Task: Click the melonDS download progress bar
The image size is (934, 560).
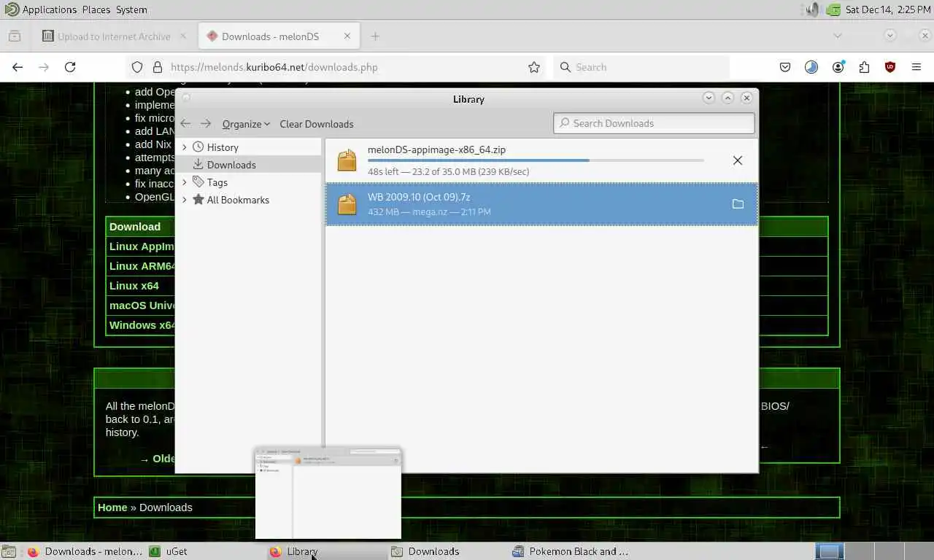Action: (536, 160)
